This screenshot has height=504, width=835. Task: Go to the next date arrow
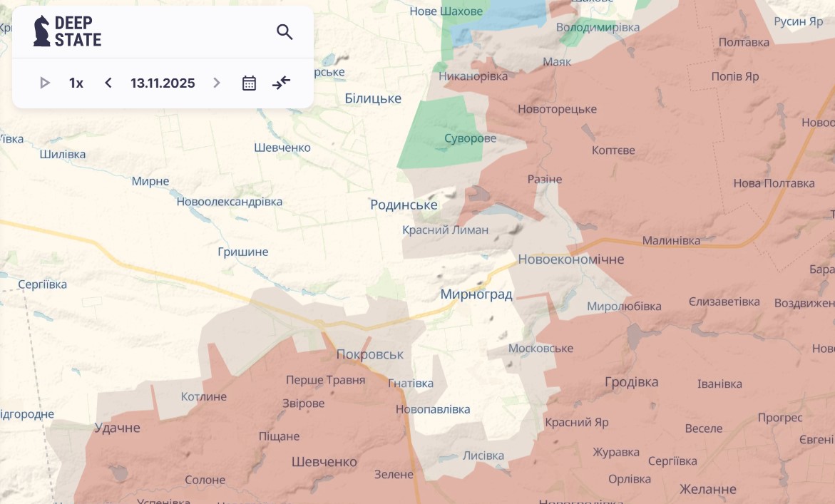click(x=217, y=83)
